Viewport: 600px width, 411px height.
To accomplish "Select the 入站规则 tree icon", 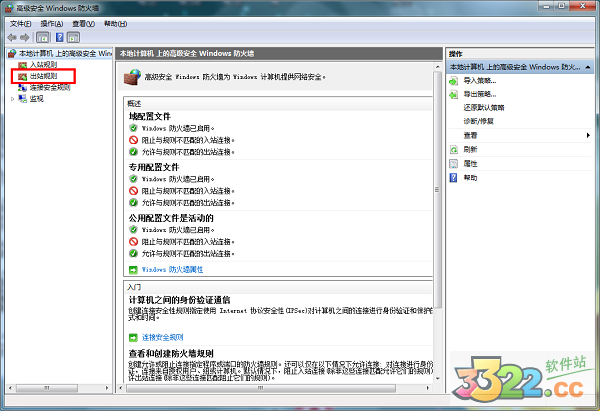I will [23, 65].
